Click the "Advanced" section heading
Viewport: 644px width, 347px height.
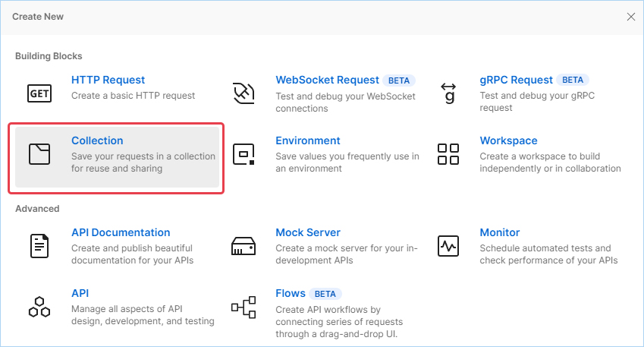coord(37,209)
